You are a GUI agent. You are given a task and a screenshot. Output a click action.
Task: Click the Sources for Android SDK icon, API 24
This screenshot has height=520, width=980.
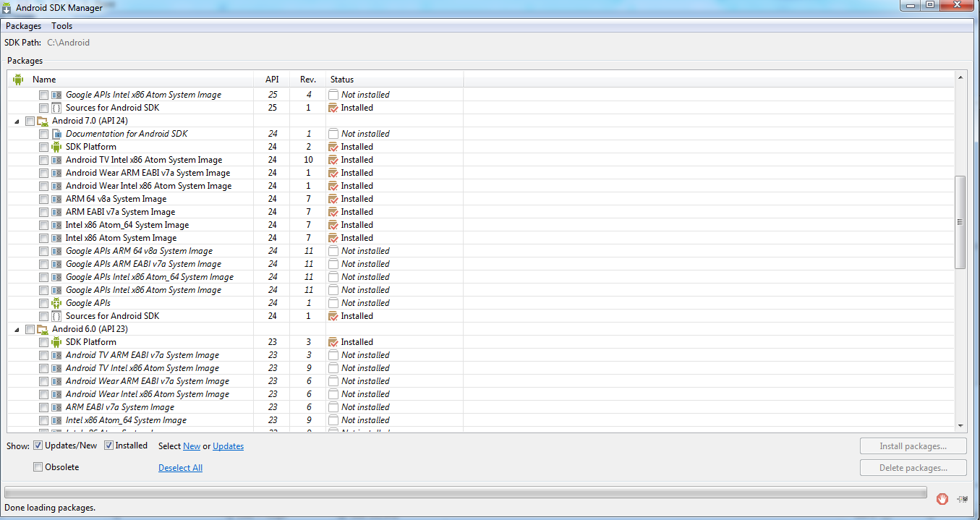point(56,316)
